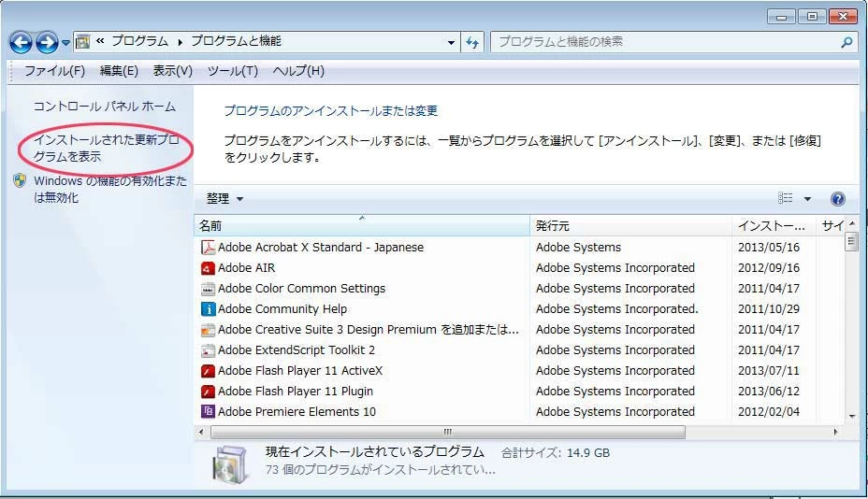The width and height of the screenshot is (868, 499).
Task: Click the Adobe ExtendScript Toolkit 2 icon
Action: point(208,350)
